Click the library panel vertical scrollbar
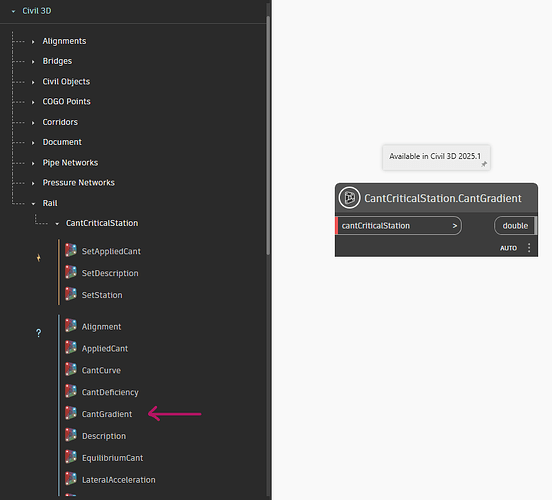This screenshot has height=500, width=552. pyautogui.click(x=268, y=135)
